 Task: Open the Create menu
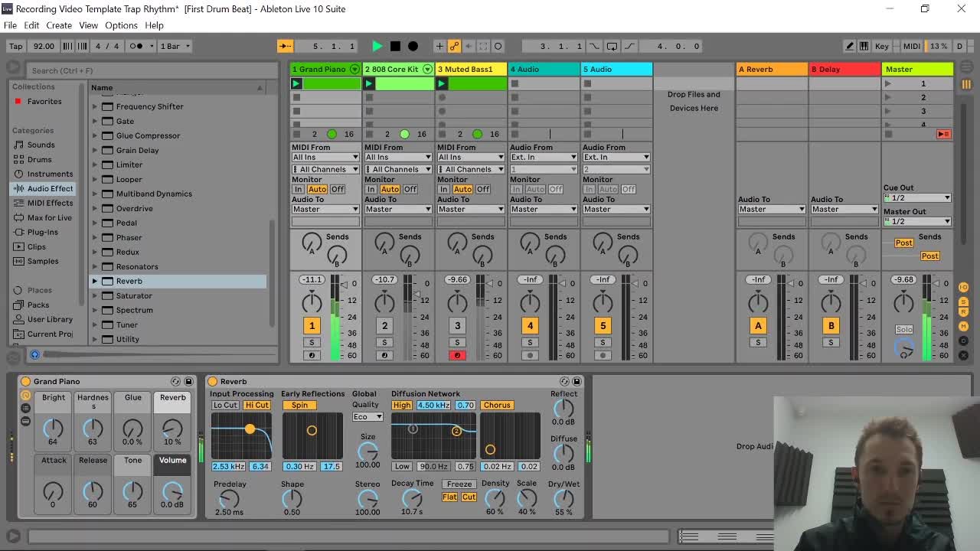point(59,25)
